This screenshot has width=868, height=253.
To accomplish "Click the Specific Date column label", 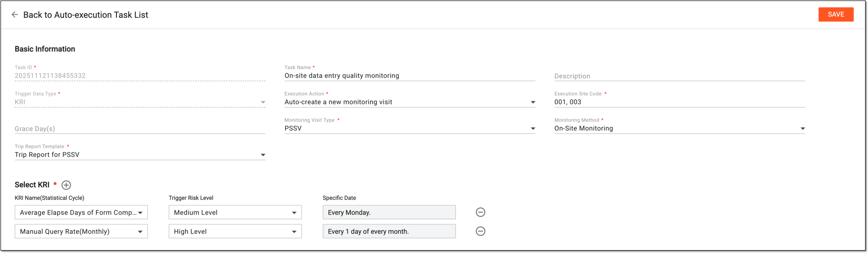I will coord(339,198).
